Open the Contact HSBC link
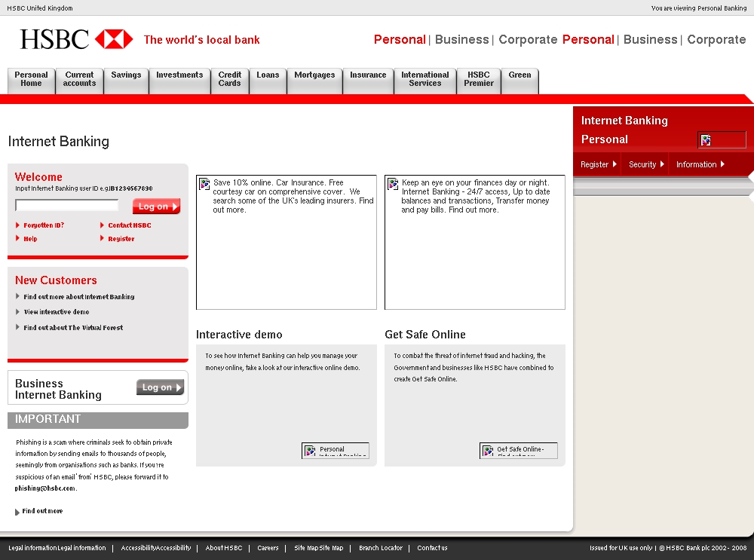The height and width of the screenshot is (560, 754). (130, 225)
